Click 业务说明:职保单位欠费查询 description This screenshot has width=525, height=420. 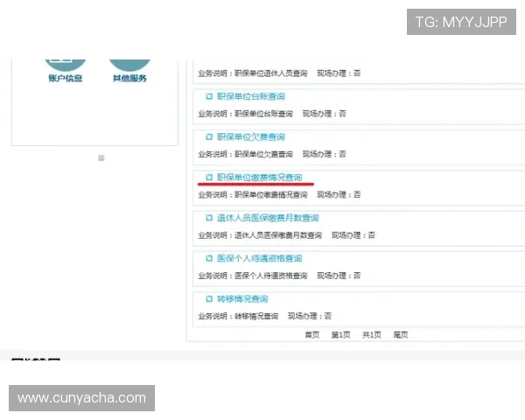tap(245, 154)
